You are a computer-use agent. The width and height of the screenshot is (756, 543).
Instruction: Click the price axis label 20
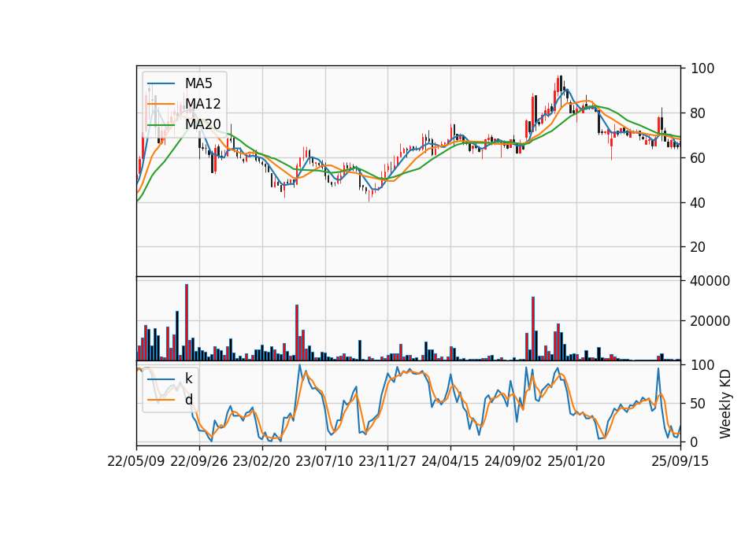click(x=699, y=247)
